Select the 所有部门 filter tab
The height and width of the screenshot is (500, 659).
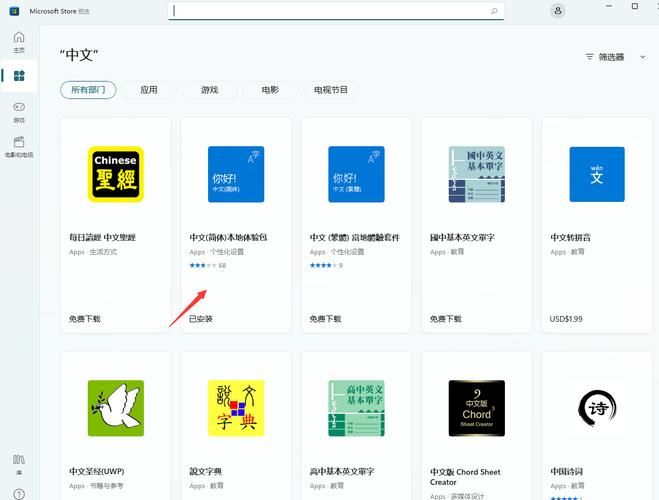(x=88, y=90)
